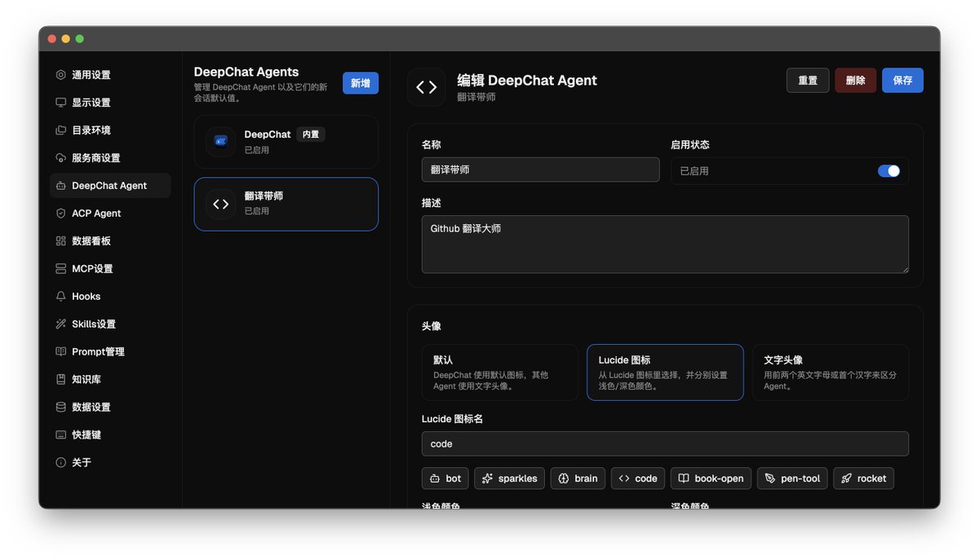Choose the book-open icon chip
The image size is (979, 560).
(x=711, y=478)
